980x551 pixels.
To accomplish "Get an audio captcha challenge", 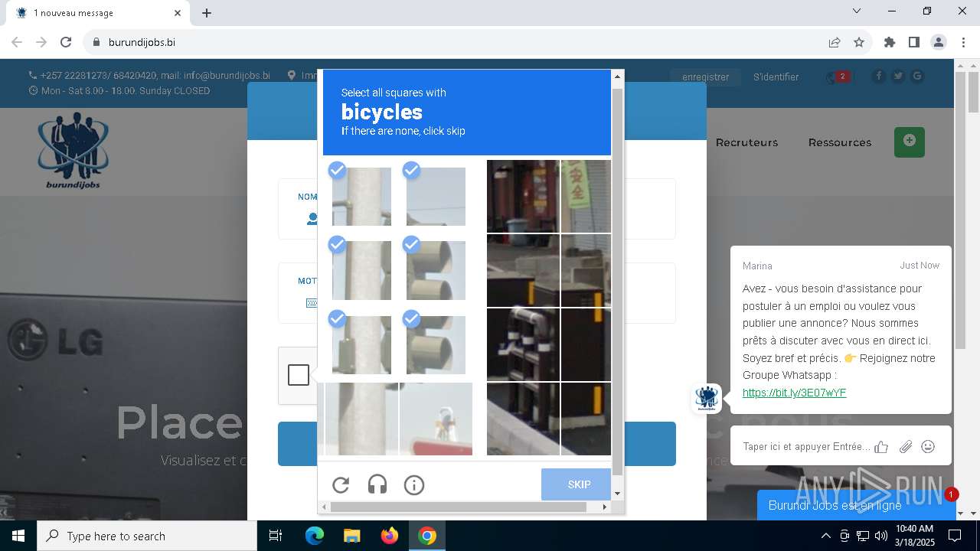I will click(377, 485).
